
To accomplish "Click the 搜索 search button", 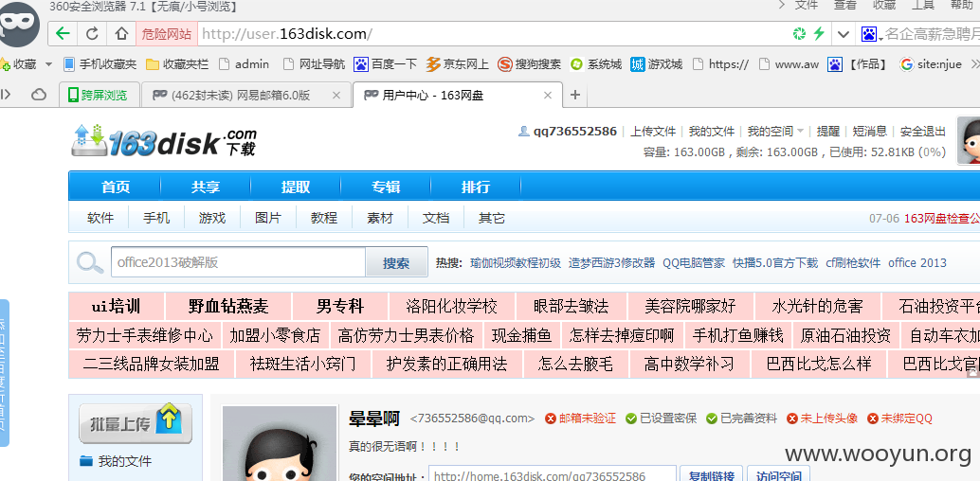I will click(x=396, y=262).
